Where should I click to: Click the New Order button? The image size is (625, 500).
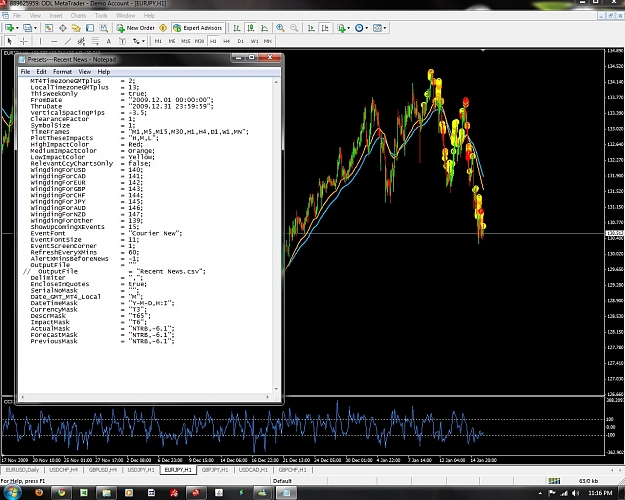click(136, 28)
